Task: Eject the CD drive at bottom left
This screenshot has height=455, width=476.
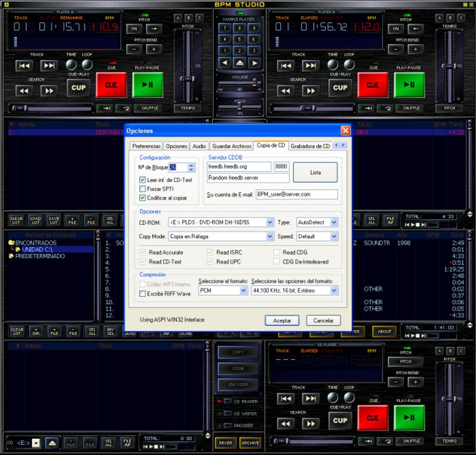Action: point(53,443)
